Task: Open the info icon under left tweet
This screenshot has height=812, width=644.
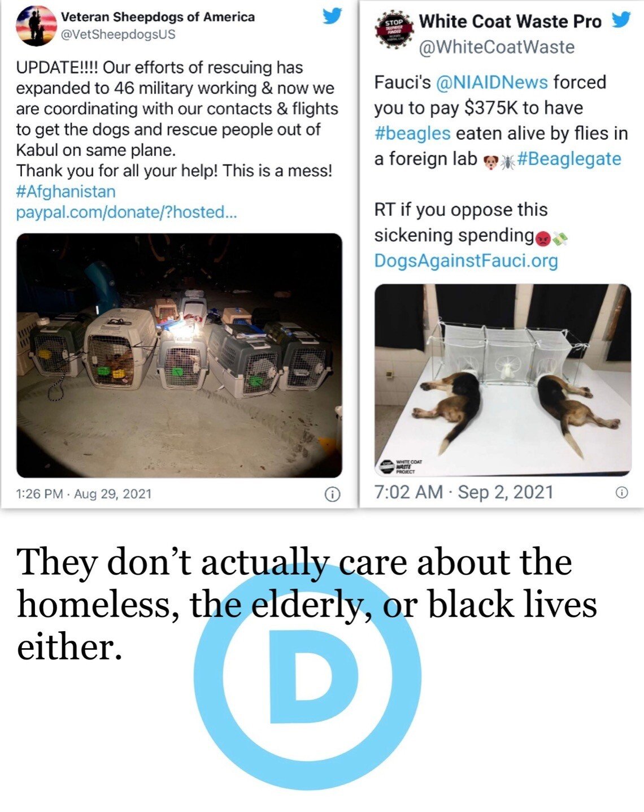Action: 333,494
